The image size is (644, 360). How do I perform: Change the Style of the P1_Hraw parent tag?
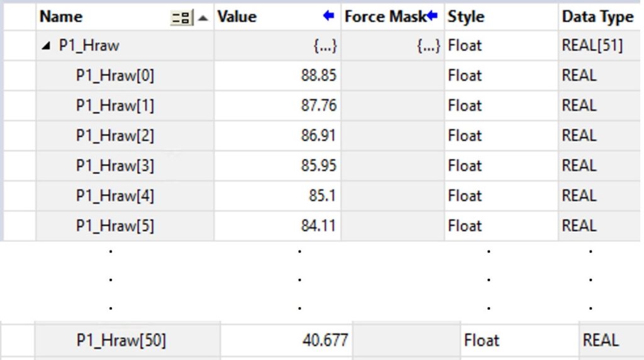[500, 46]
